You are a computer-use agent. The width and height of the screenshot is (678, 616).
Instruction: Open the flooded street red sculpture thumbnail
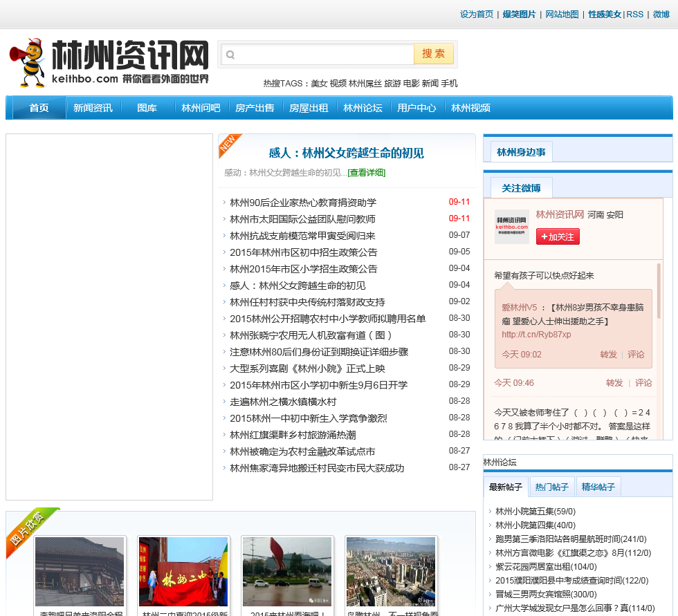point(286,572)
